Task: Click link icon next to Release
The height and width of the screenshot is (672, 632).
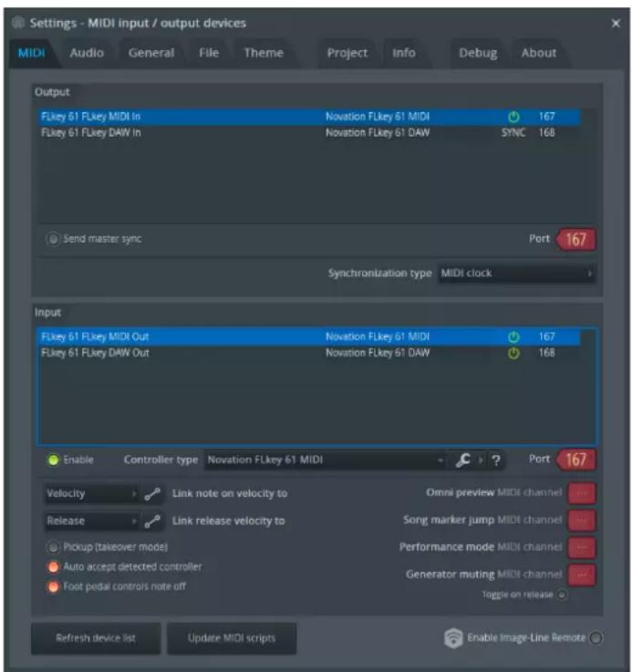Action: [x=152, y=522]
